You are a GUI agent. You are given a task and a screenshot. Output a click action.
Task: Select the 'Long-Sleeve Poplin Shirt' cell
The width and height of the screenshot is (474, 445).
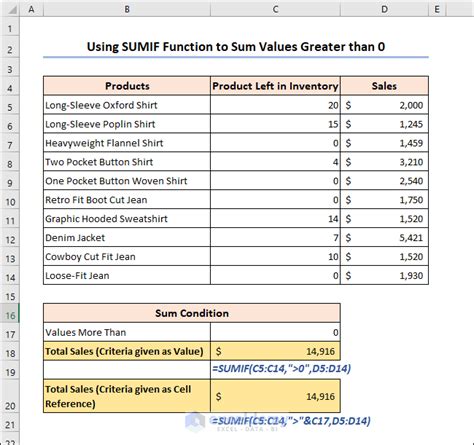127,124
